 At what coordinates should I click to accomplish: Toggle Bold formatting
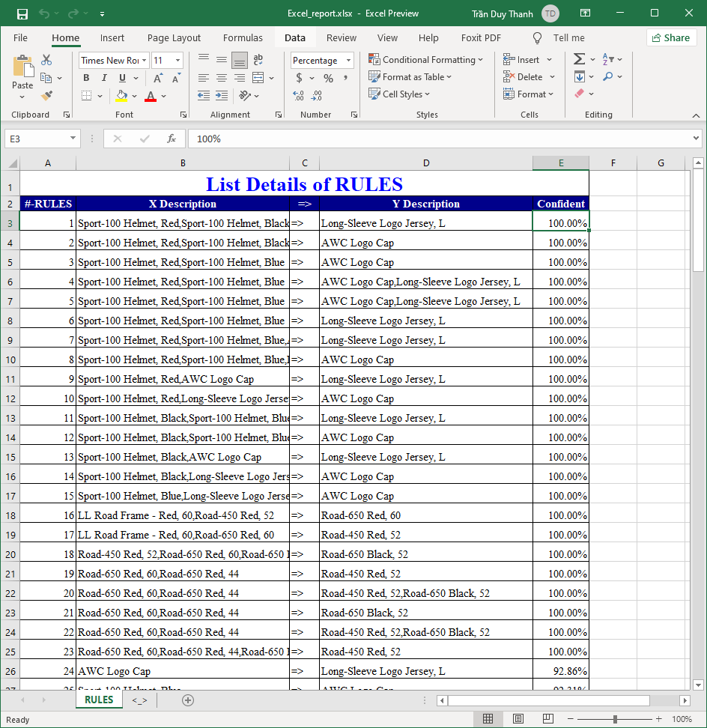click(x=86, y=78)
